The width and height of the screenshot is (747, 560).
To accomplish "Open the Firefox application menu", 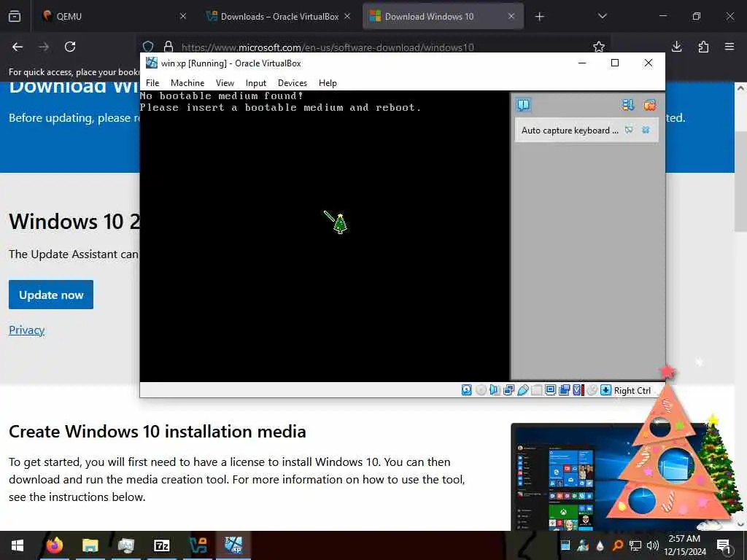I will point(729,47).
